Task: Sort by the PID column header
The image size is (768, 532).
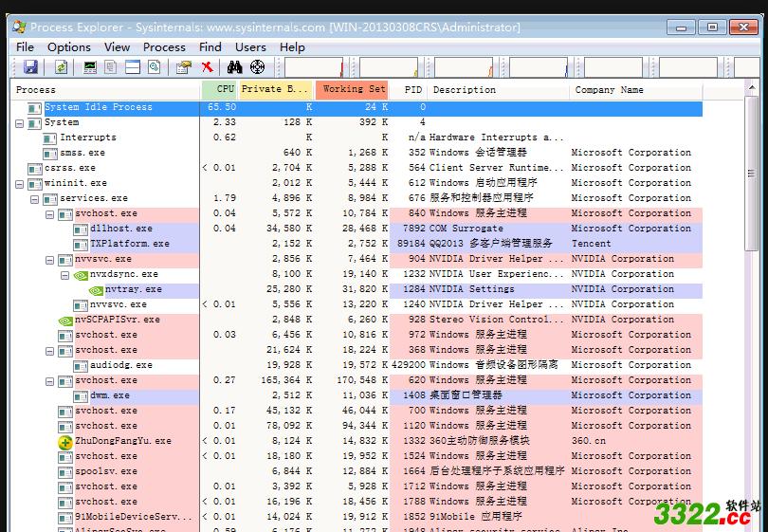Action: (x=409, y=90)
